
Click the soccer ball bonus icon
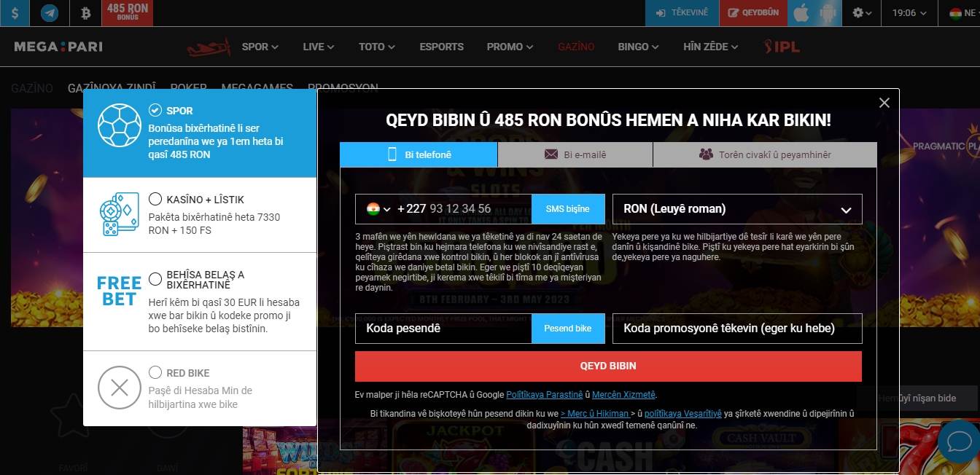pyautogui.click(x=119, y=125)
